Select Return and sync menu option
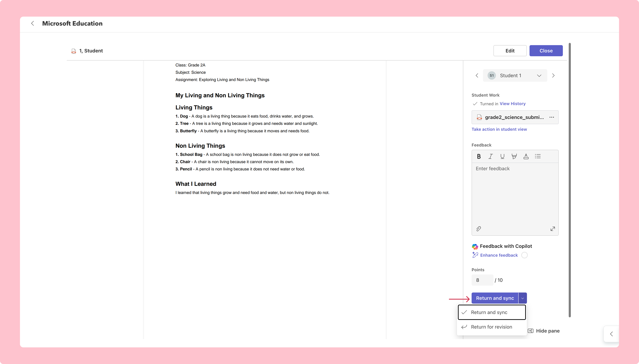This screenshot has height=364, width=639. click(492, 312)
